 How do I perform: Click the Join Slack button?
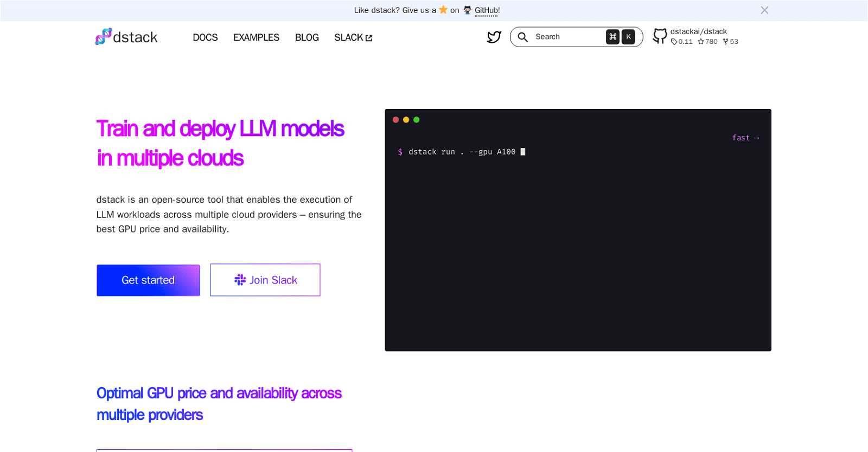pyautogui.click(x=265, y=280)
